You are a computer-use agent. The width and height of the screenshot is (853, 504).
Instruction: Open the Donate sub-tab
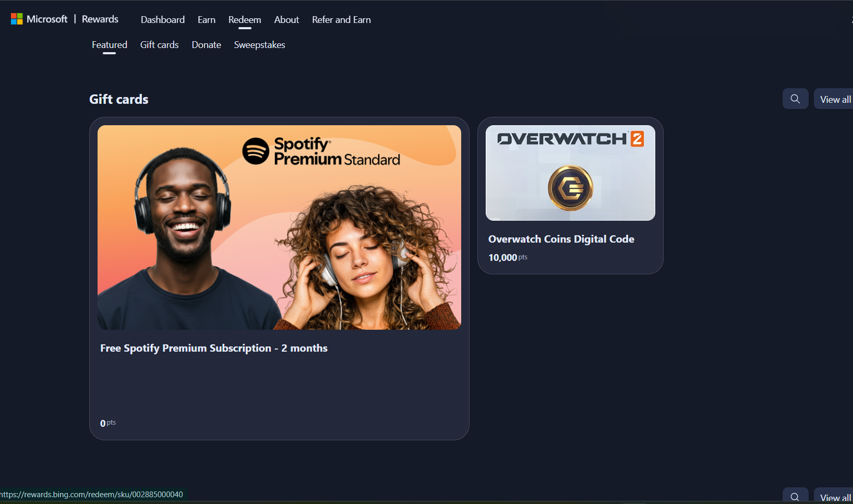(x=206, y=45)
